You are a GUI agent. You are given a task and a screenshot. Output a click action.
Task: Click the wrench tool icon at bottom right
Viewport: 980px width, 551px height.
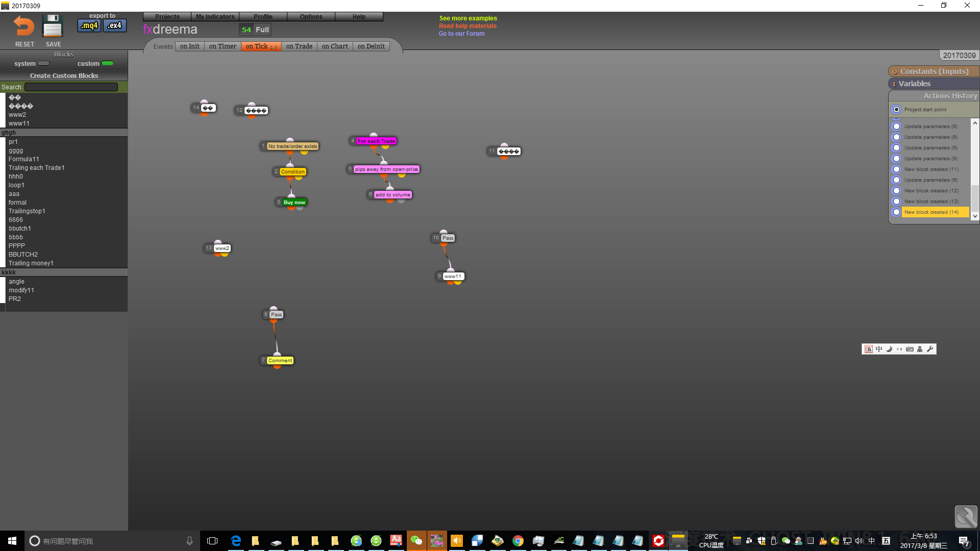[966, 517]
